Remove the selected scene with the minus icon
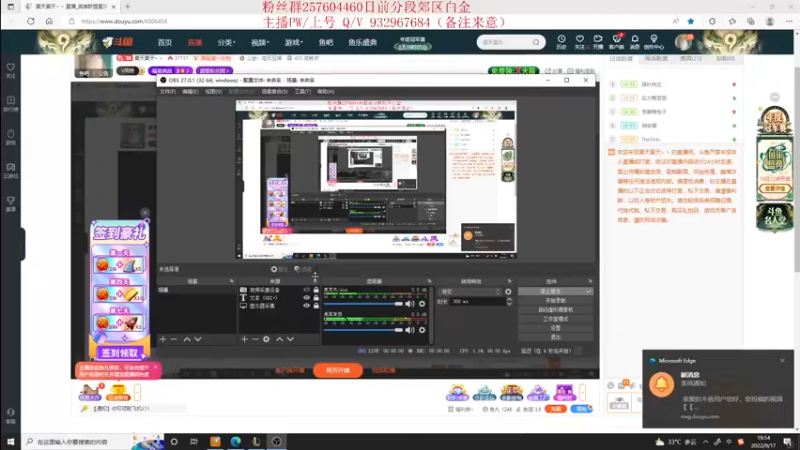 174,339
